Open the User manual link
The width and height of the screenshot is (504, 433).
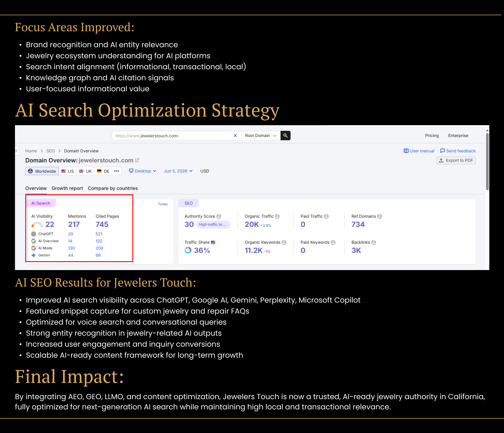(419, 151)
